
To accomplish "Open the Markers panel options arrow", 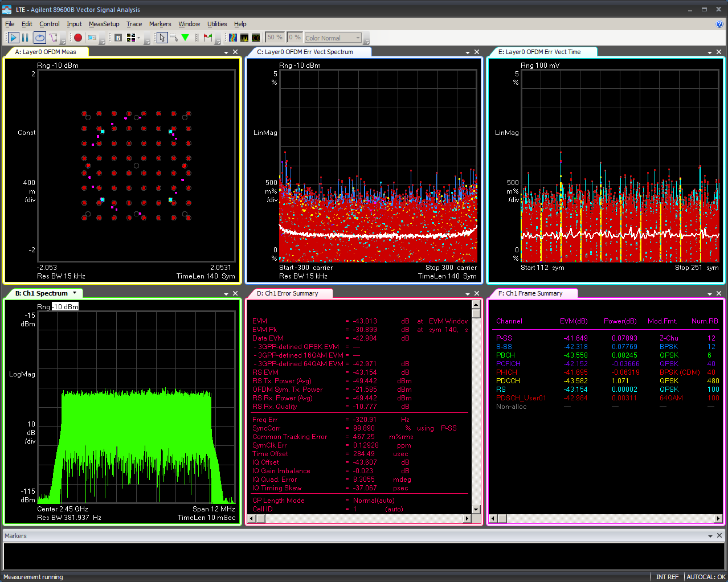I will (710, 536).
